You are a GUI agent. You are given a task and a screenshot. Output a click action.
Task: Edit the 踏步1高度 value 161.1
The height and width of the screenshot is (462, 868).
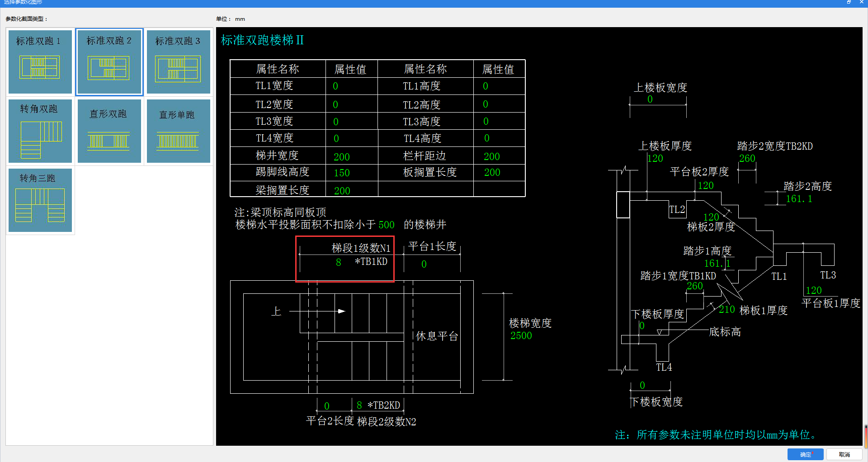(x=717, y=263)
